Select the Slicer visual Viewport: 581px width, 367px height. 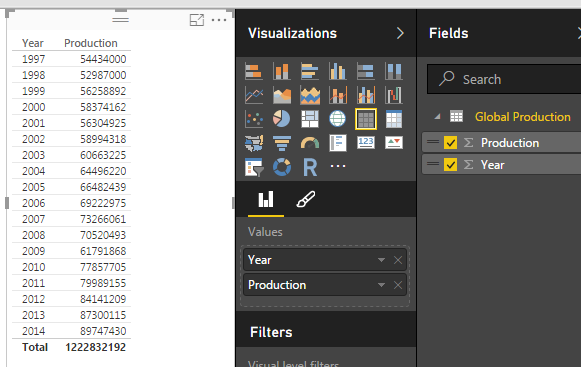pos(254,167)
